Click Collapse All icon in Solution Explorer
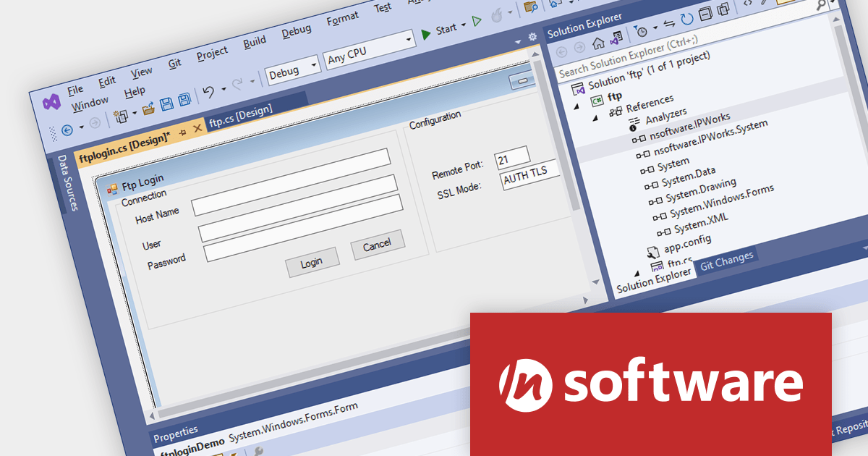Viewport: 868px width, 456px height. click(705, 14)
